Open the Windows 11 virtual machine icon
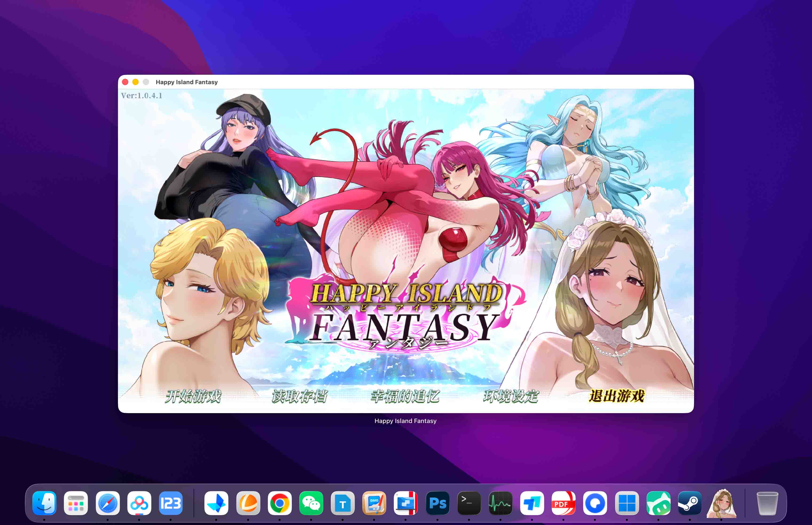Image resolution: width=812 pixels, height=525 pixels. point(627,503)
